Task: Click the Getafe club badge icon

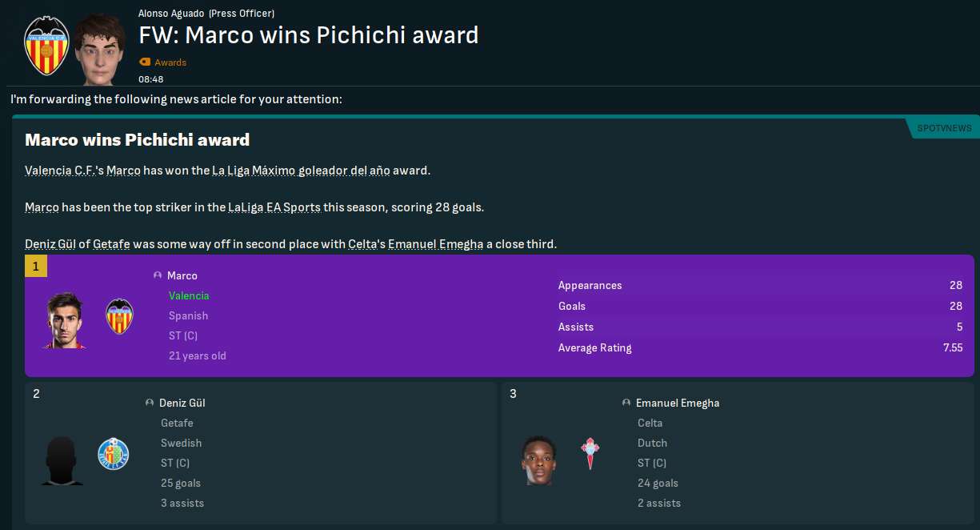Action: [x=113, y=454]
